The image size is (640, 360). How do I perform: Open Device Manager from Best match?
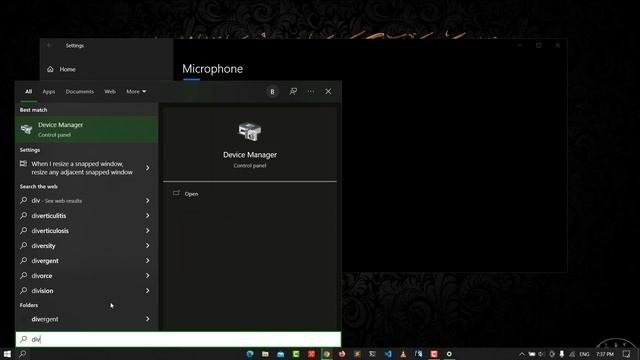(x=87, y=129)
